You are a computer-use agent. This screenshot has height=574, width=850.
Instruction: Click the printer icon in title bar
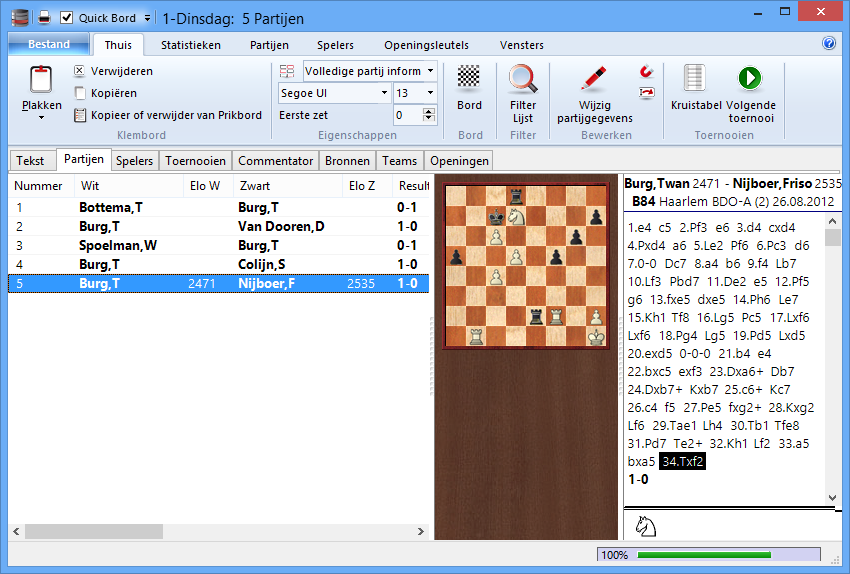click(x=44, y=18)
